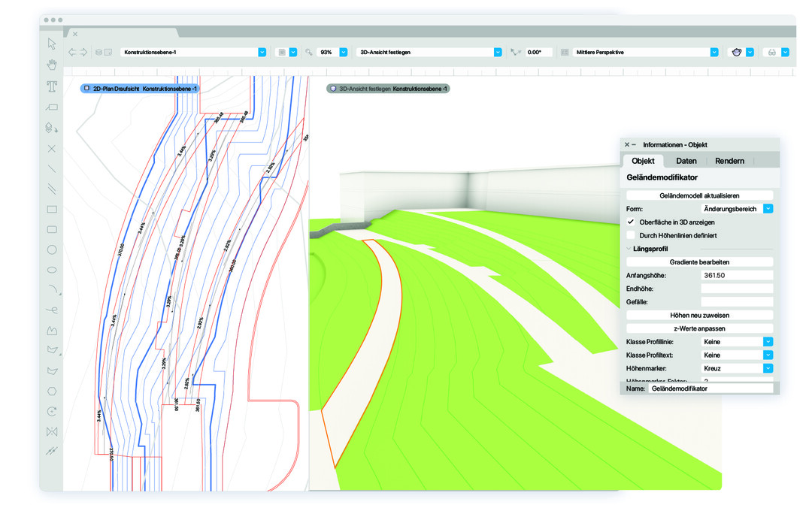Click 'Geländemodell aktualisieren' button

[x=699, y=195]
